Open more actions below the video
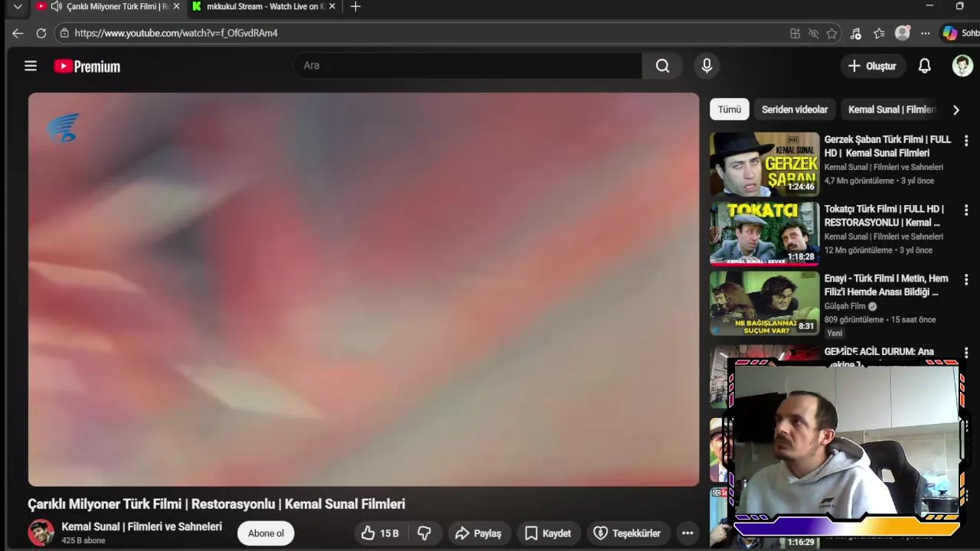 [688, 533]
